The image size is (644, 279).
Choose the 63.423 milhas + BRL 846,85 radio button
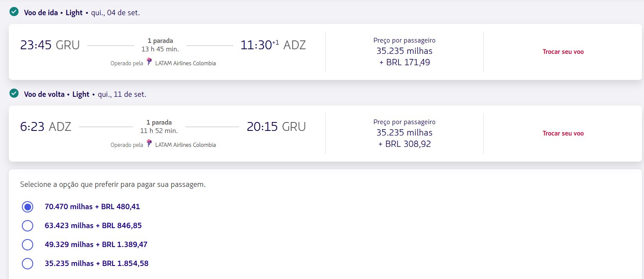tap(27, 226)
